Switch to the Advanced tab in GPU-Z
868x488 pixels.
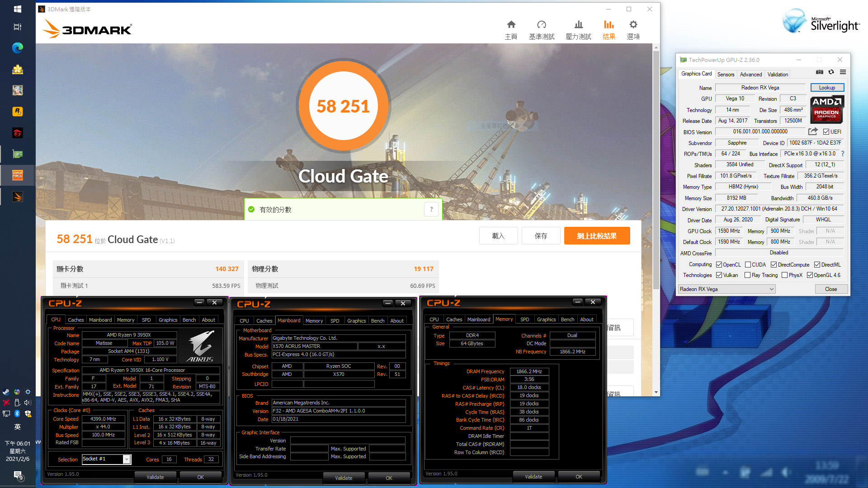click(x=751, y=75)
